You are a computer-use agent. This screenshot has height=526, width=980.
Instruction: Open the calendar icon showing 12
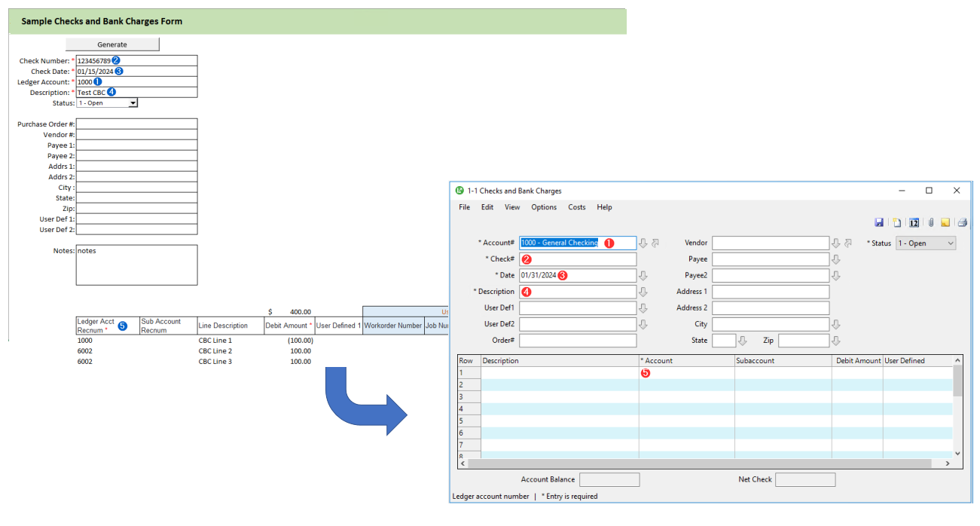click(x=914, y=222)
